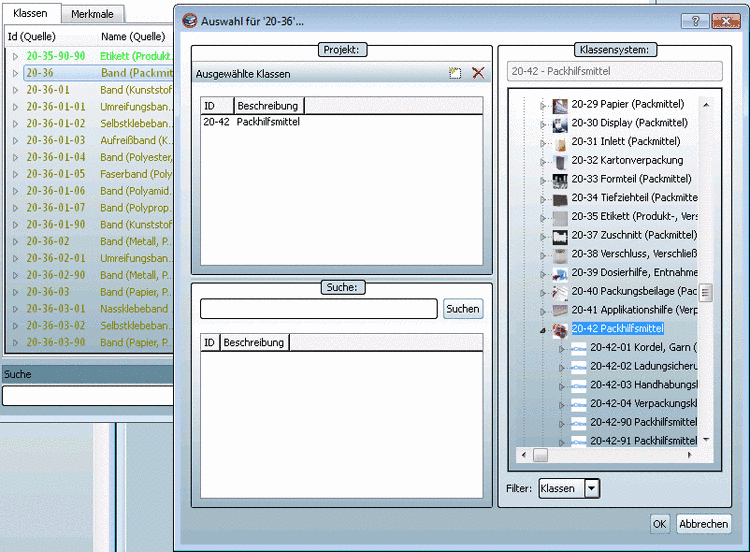Select 20-38 Verschluss in class tree
750x552 pixels.
[634, 254]
